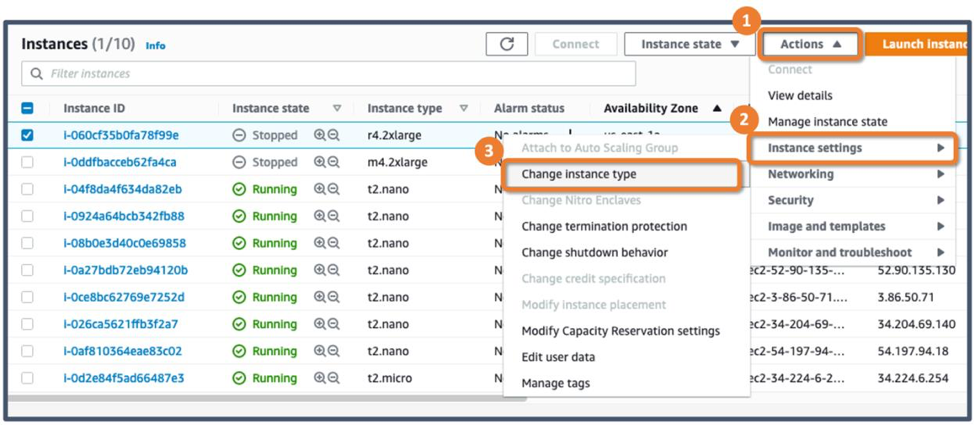Click the Alarm status column header
974x427 pixels.
pos(529,108)
